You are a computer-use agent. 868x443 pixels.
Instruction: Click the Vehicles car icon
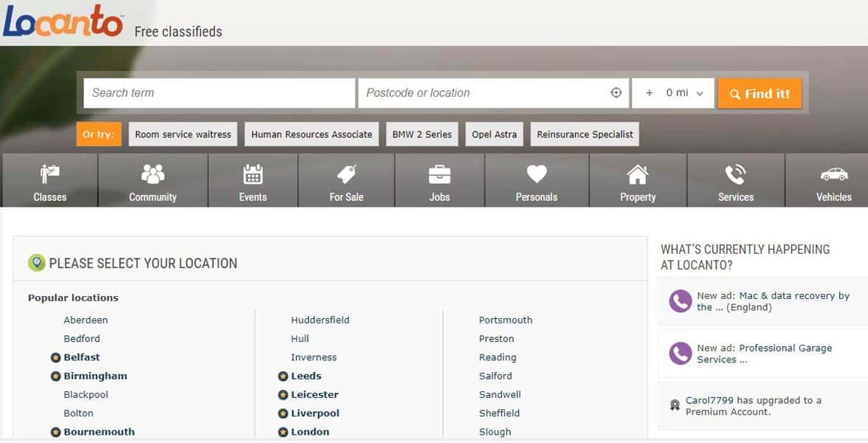(834, 175)
